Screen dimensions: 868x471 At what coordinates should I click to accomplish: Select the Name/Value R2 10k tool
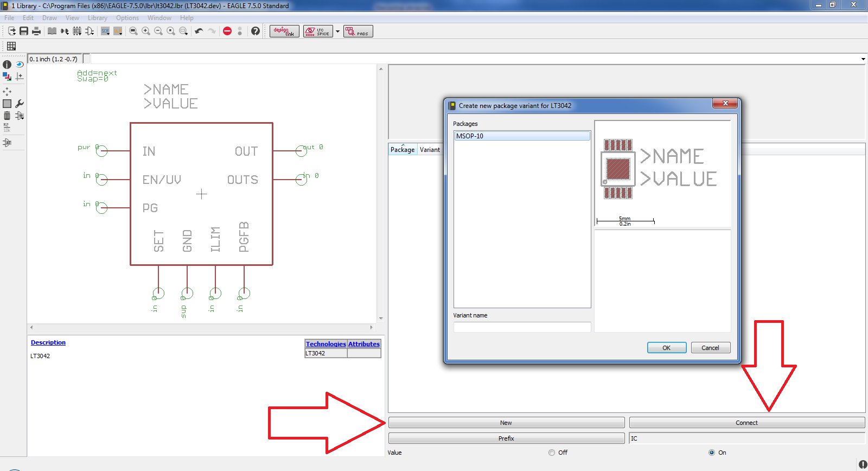(x=7, y=128)
